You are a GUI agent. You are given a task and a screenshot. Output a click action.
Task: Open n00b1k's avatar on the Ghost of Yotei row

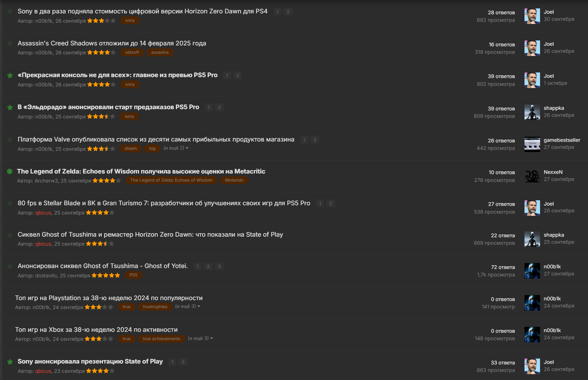coord(532,271)
